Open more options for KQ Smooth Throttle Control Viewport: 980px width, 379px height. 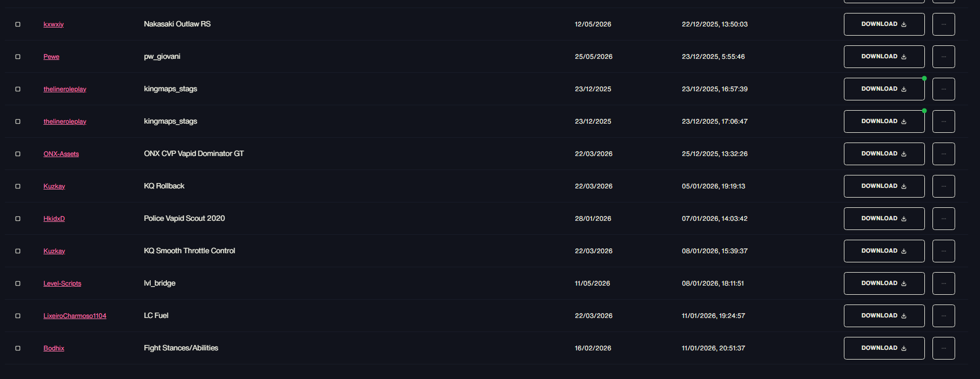point(943,251)
